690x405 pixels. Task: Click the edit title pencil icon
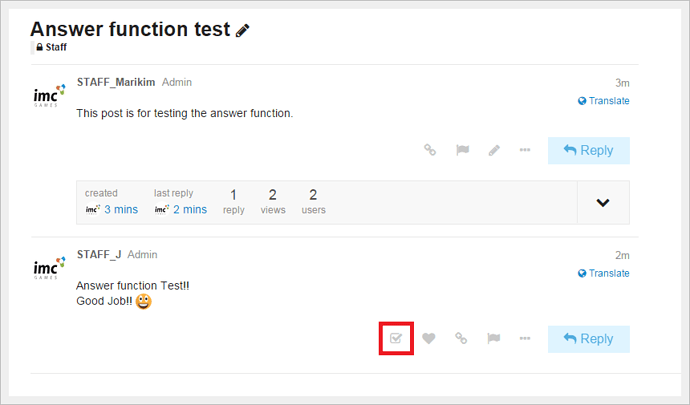click(x=243, y=31)
